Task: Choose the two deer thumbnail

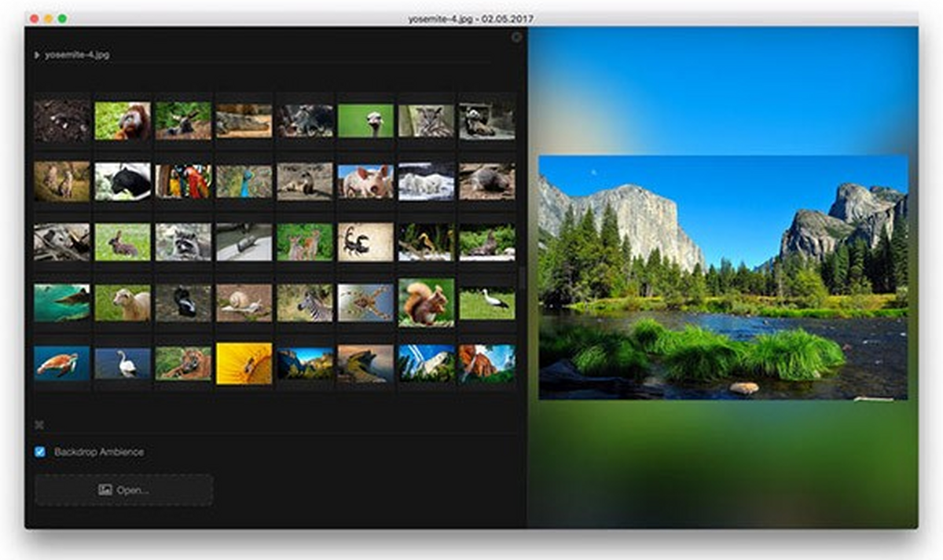Action: 305,242
